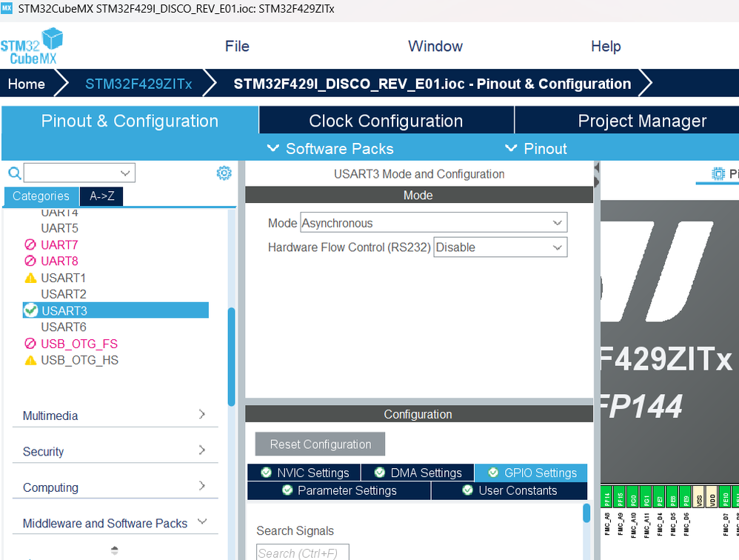
Task: Open Hardware Flow Control dropdown set to Disable
Action: click(x=500, y=247)
